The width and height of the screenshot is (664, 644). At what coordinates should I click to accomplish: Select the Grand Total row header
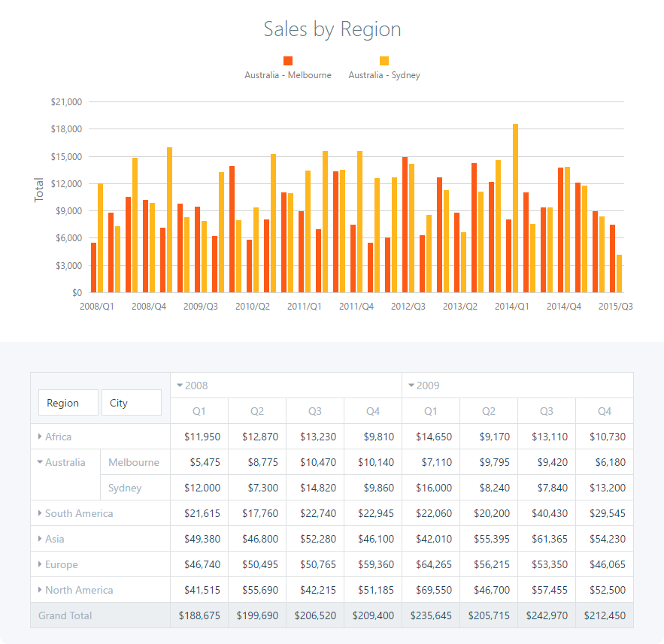click(100, 615)
